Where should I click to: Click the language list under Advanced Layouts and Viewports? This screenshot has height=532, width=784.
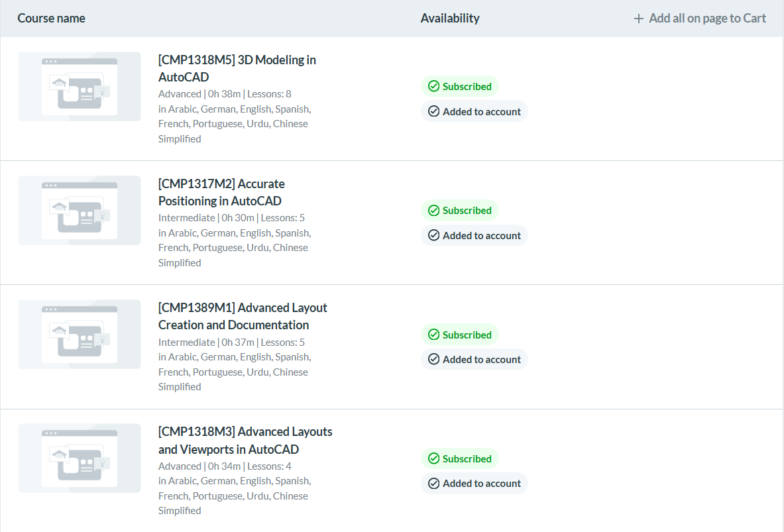(235, 496)
